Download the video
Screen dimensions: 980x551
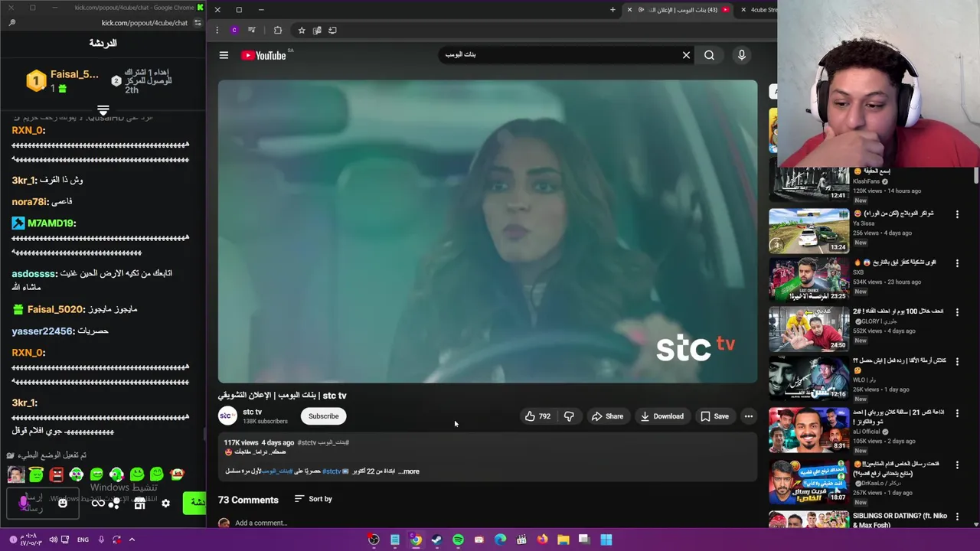point(662,416)
